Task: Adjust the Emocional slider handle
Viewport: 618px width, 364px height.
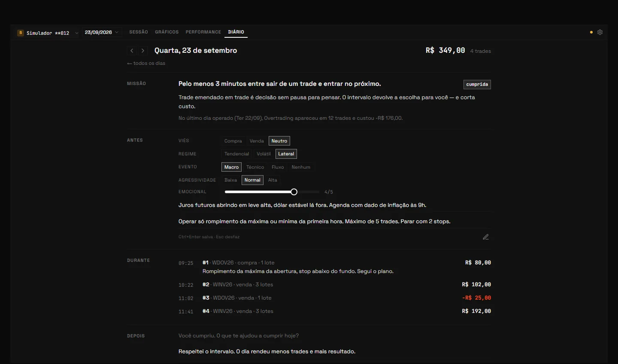Action: pos(294,192)
